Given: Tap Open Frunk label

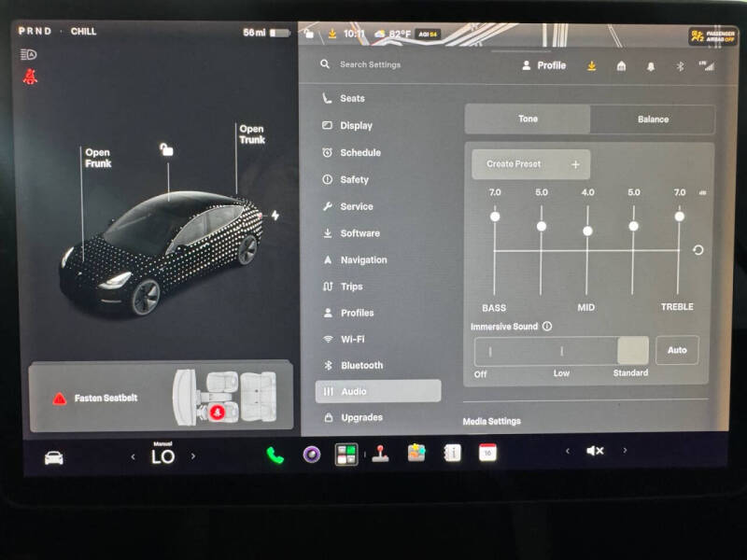Looking at the screenshot, I should 98,158.
